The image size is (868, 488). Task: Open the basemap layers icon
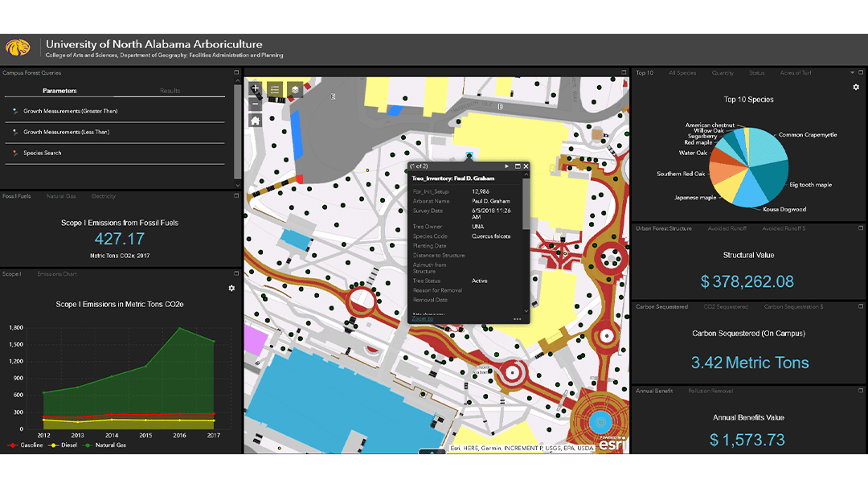coord(295,90)
